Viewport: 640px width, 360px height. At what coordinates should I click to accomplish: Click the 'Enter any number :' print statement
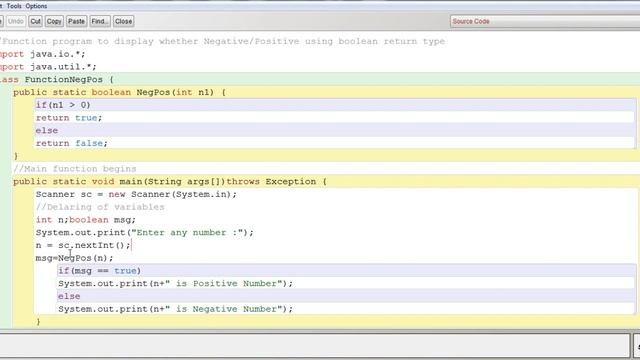pos(144,232)
